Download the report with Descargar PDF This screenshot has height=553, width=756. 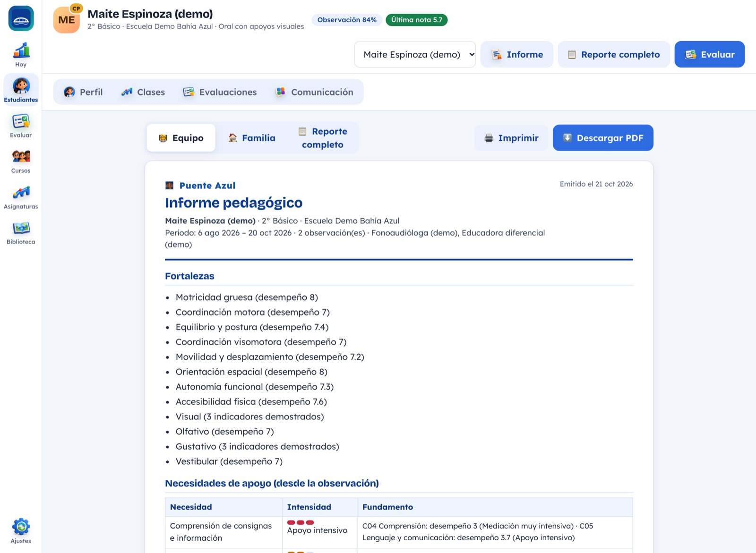pos(603,138)
